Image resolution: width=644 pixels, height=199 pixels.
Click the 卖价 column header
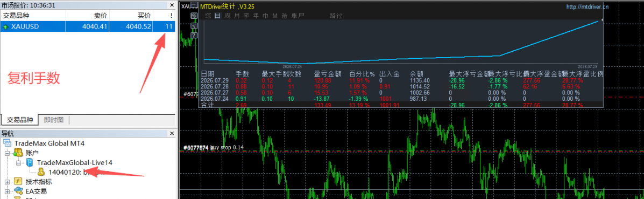point(101,16)
